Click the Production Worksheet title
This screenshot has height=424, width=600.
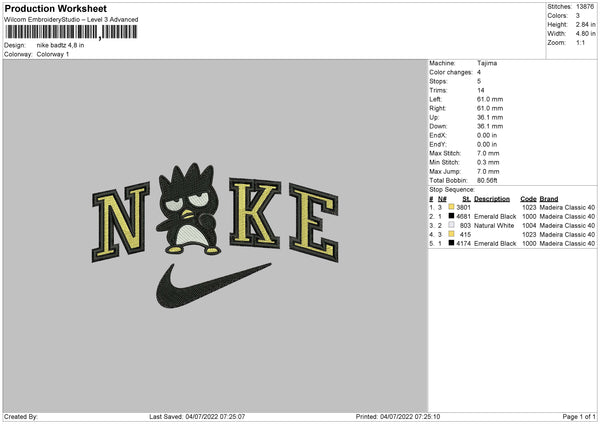[x=55, y=8]
